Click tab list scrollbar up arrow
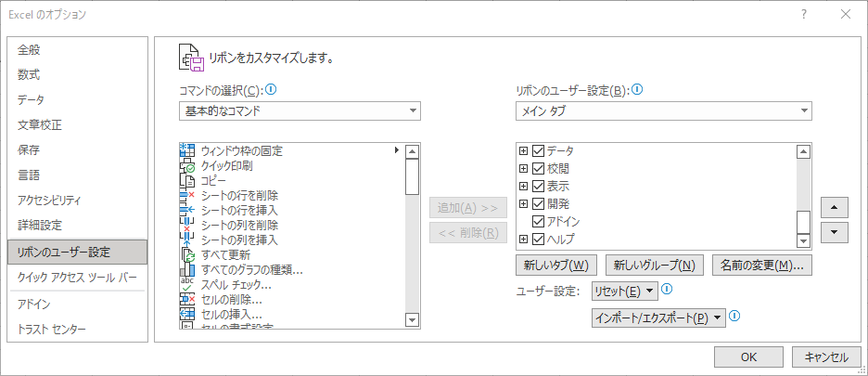 (x=803, y=151)
